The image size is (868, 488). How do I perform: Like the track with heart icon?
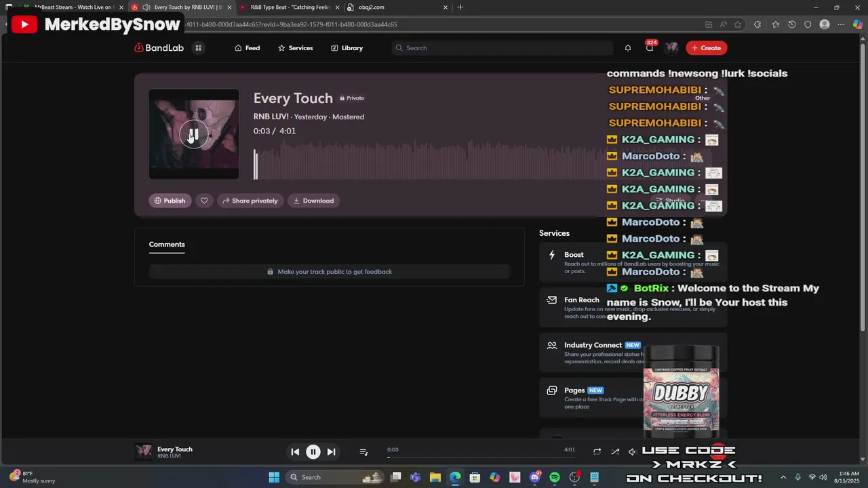[x=204, y=201]
